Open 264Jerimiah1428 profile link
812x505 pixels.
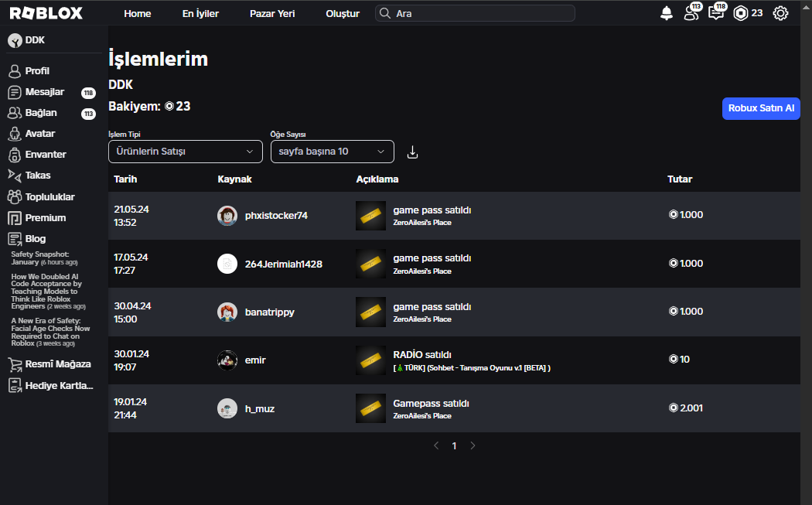click(x=283, y=264)
